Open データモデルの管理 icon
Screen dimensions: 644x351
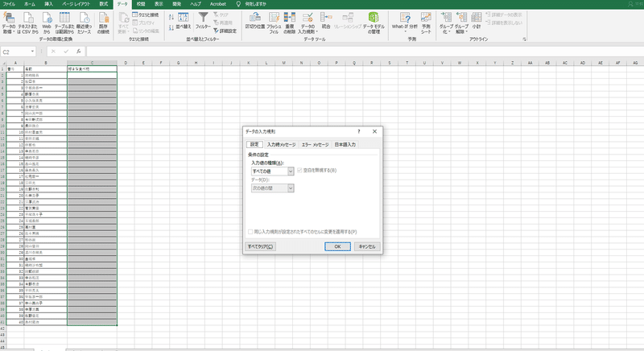click(x=374, y=23)
